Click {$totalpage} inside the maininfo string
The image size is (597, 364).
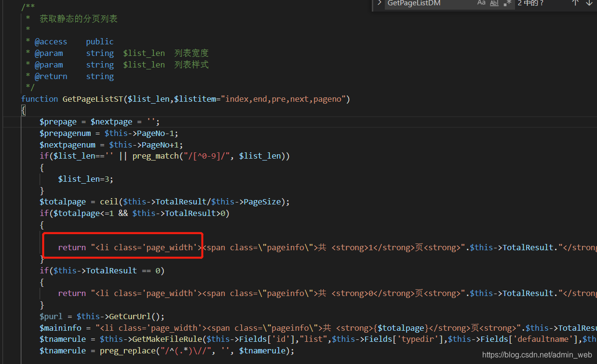tap(401, 328)
